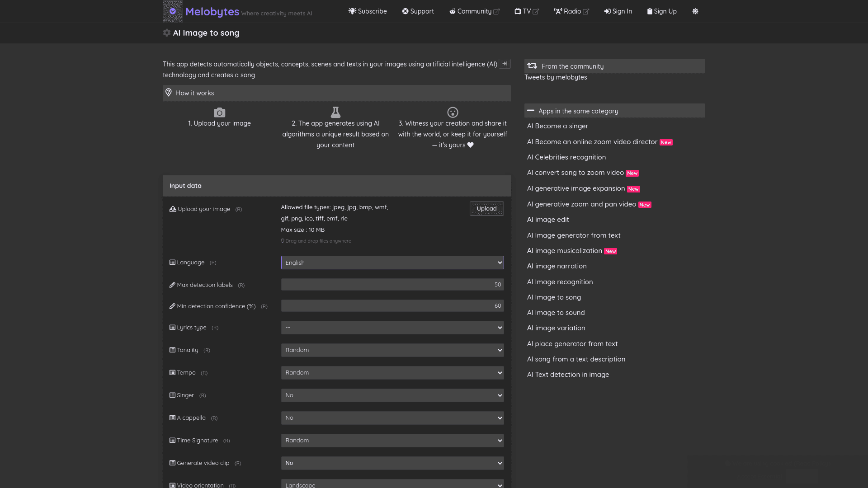Click the Max detection labels field
The height and width of the screenshot is (488, 868).
392,285
